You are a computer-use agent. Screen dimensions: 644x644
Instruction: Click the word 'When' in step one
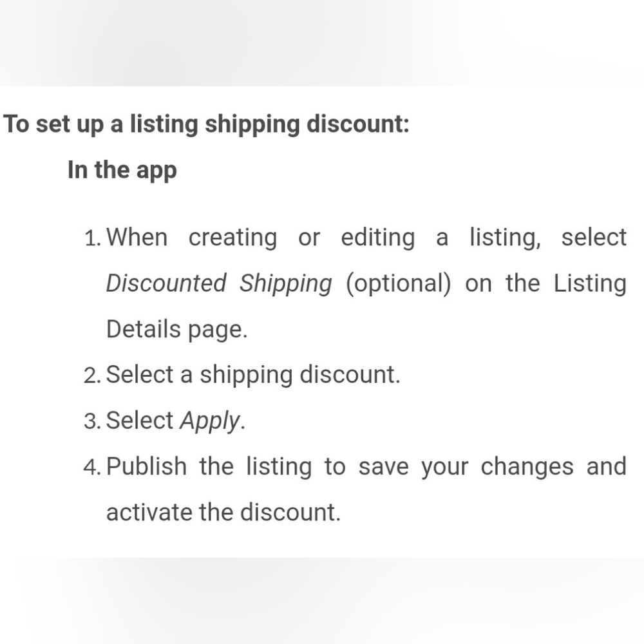pos(137,238)
